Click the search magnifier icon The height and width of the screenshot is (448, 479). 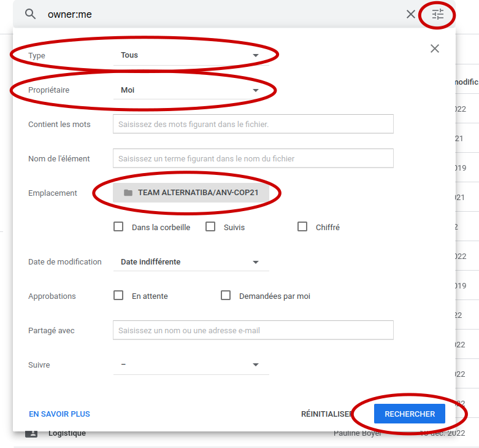coord(30,14)
